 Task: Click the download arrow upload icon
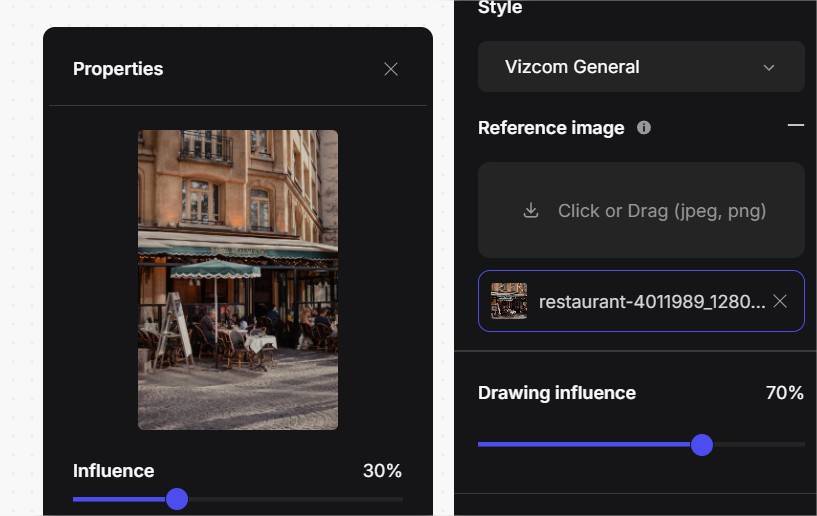click(531, 211)
